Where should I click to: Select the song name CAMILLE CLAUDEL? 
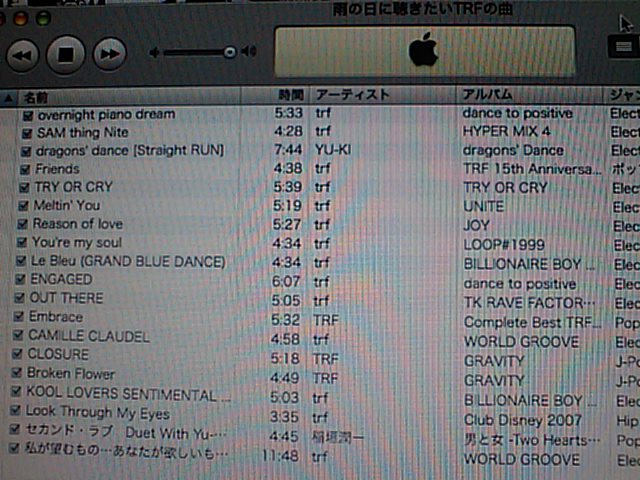(89, 336)
